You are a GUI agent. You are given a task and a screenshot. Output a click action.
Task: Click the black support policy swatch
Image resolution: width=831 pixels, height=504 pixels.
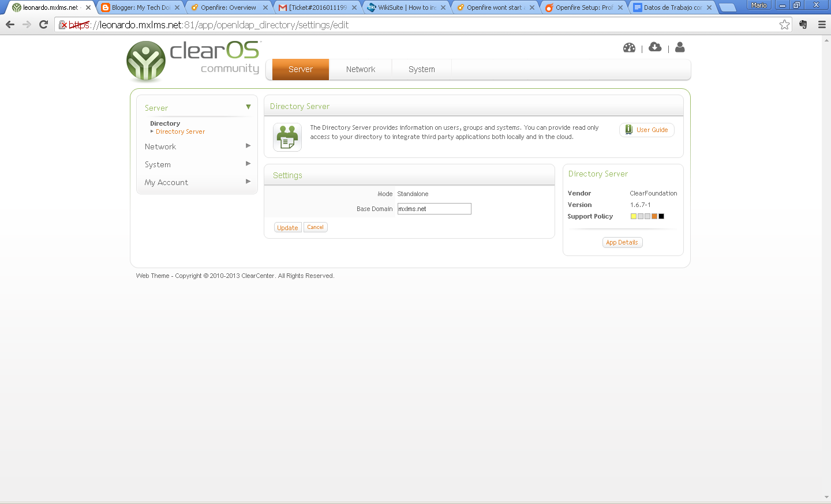661,216
